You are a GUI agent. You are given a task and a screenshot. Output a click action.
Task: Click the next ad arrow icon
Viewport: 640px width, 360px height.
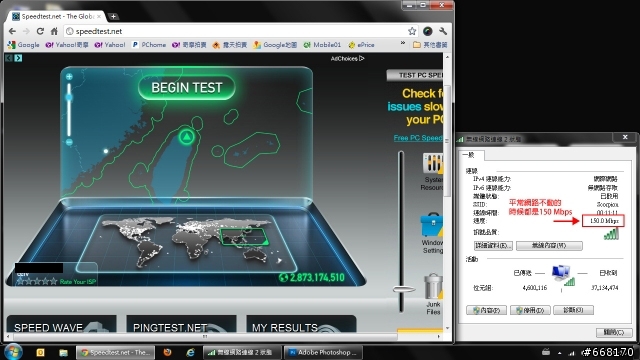(x=18, y=58)
